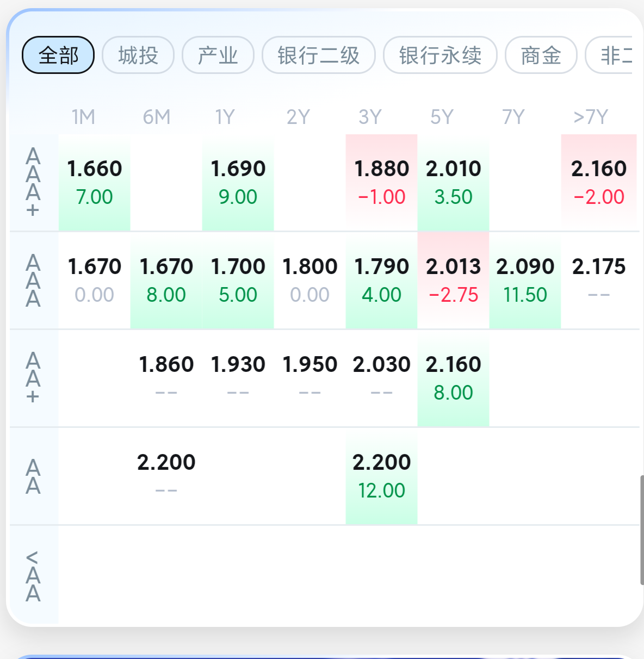Viewport: 644px width, 659px height.
Task: Click the AAA 5Y cell showing 2.013
Action: coord(454,281)
